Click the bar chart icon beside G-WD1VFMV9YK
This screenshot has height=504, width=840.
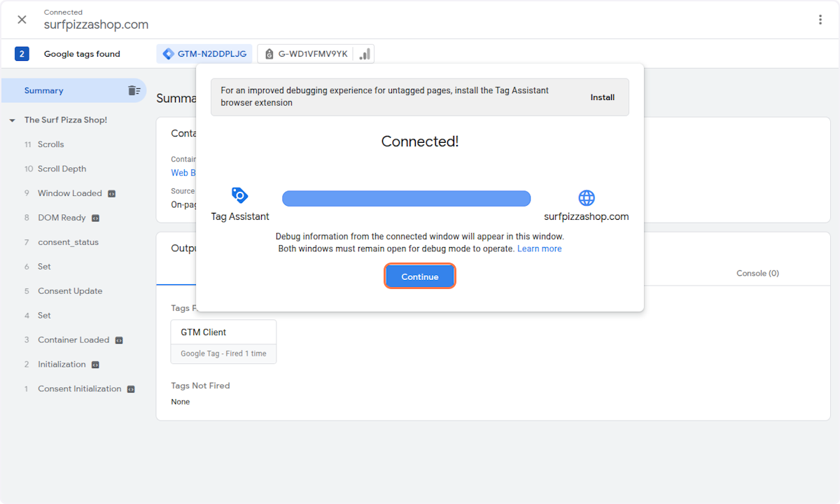[364, 54]
